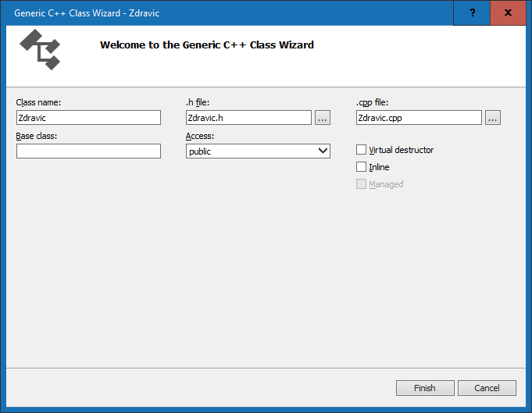Open help with the question mark button
The height and width of the screenshot is (413, 532).
pos(473,13)
